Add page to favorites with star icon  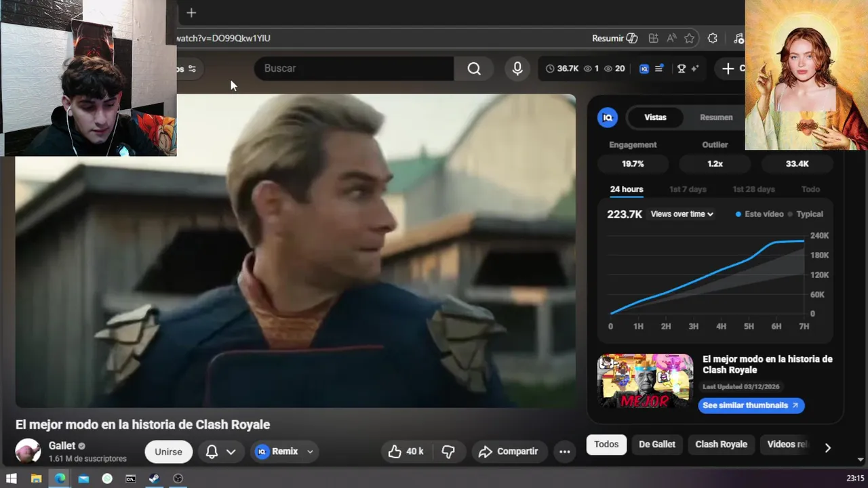click(x=690, y=39)
